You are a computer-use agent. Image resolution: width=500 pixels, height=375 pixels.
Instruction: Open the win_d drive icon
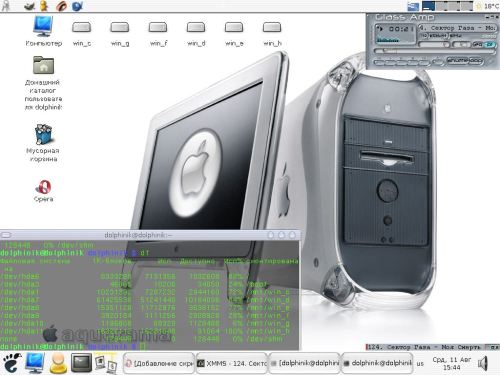click(196, 33)
